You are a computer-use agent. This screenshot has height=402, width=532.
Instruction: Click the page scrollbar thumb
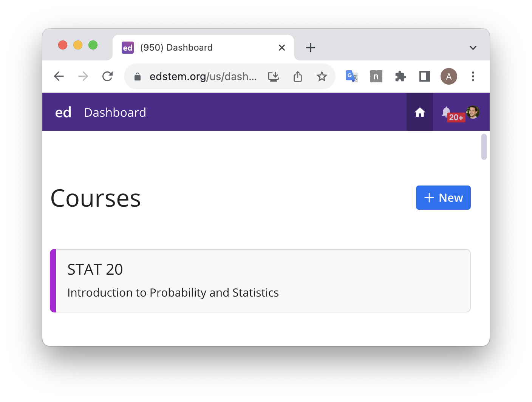coord(484,147)
